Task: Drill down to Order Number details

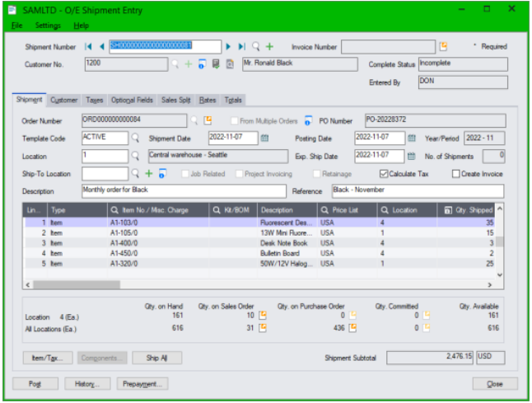Action: 208,120
